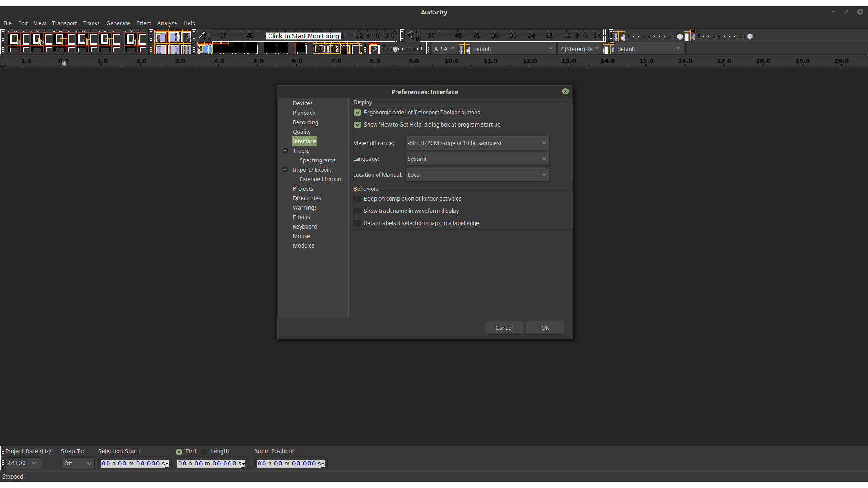Open the File menu
The image size is (868, 488).
click(7, 23)
